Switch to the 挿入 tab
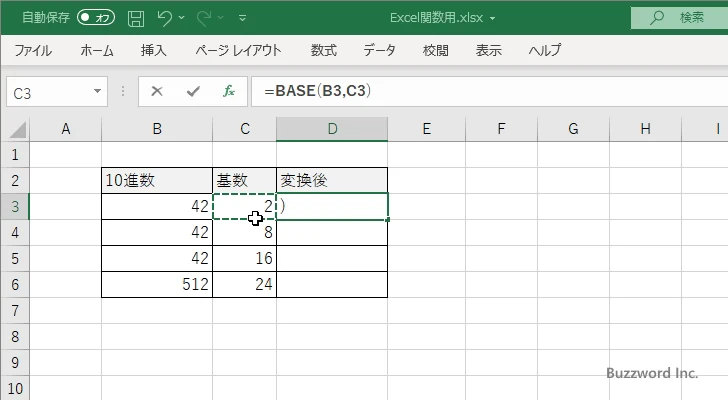The height and width of the screenshot is (400, 728). coord(154,50)
